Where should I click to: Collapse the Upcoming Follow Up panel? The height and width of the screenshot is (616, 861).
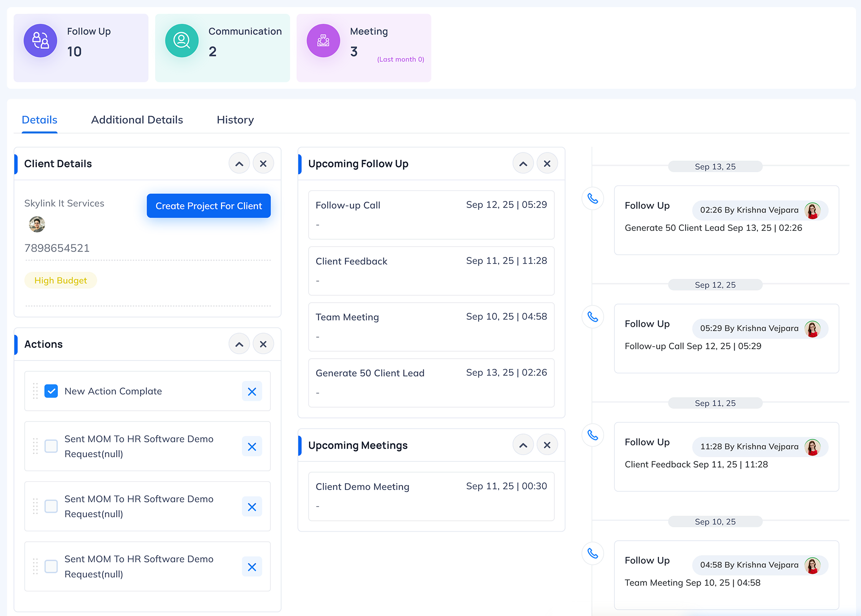click(x=523, y=164)
